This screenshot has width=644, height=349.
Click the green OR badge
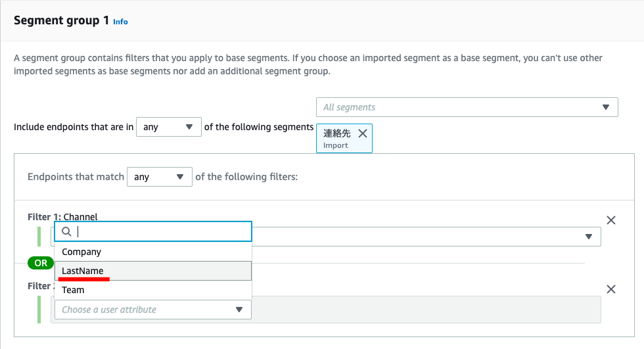click(x=41, y=263)
